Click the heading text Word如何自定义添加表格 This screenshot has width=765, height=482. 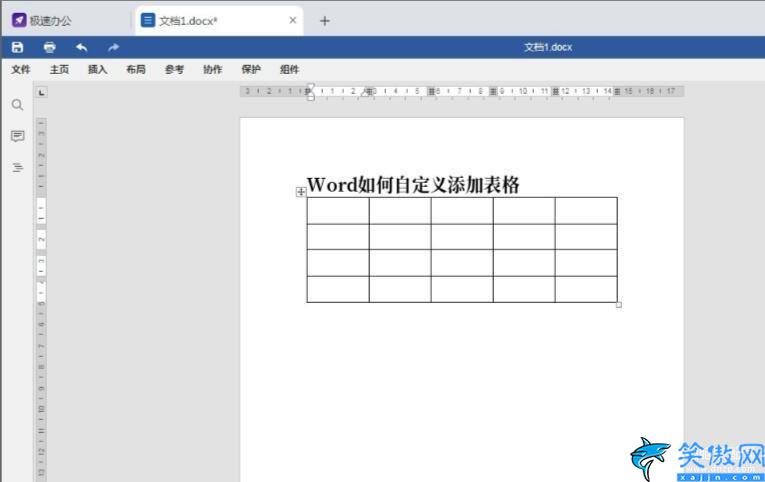pos(413,185)
